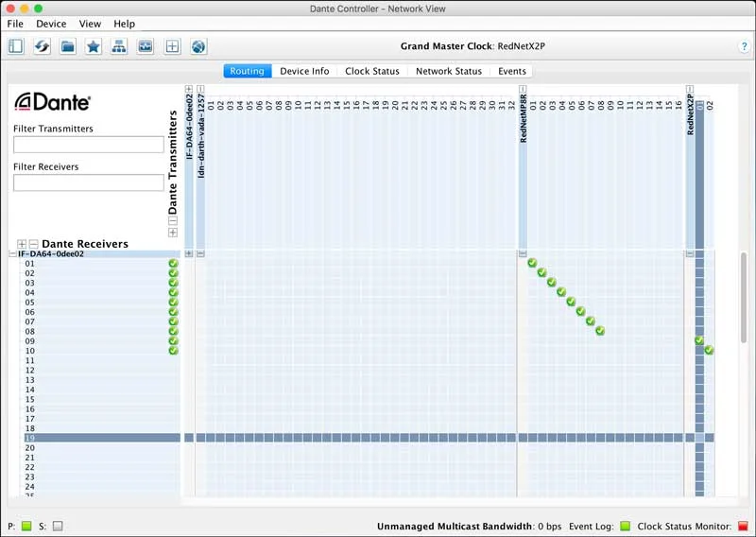The width and height of the screenshot is (756, 537).
Task: Open the File menu
Action: tap(15, 24)
